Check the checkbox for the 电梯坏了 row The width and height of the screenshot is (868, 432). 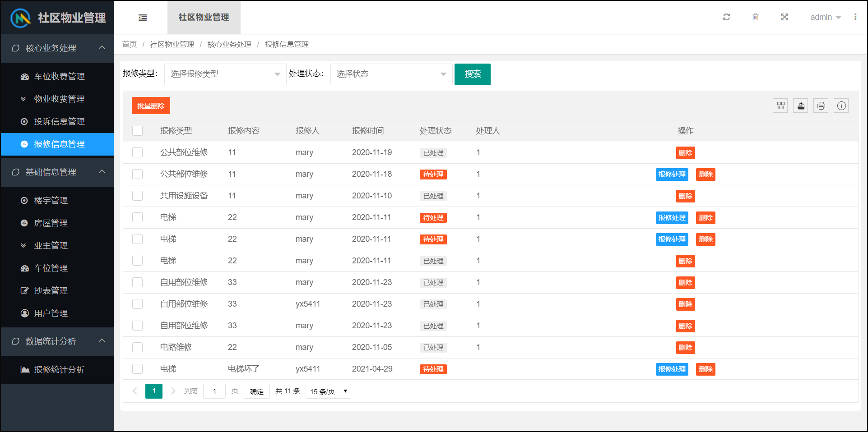(137, 368)
